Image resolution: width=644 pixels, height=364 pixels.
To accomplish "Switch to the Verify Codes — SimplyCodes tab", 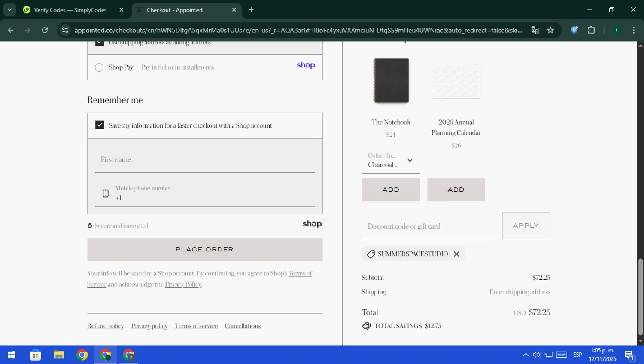I will [x=70, y=10].
